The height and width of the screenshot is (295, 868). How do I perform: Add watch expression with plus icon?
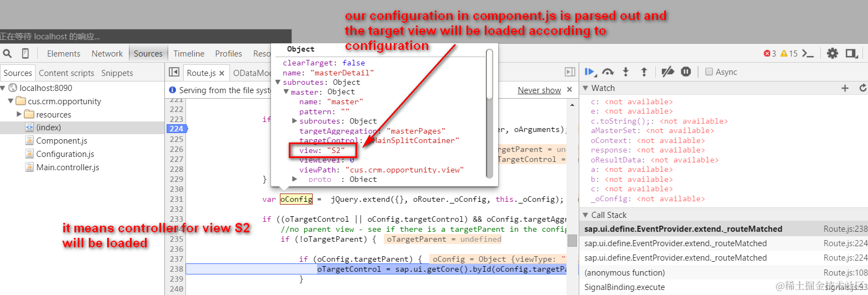pyautogui.click(x=845, y=88)
